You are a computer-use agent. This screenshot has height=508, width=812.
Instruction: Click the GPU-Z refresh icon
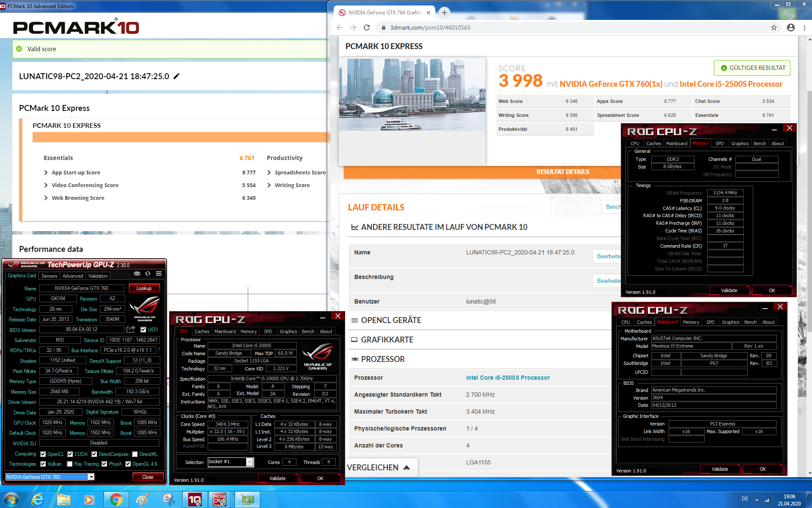point(148,274)
